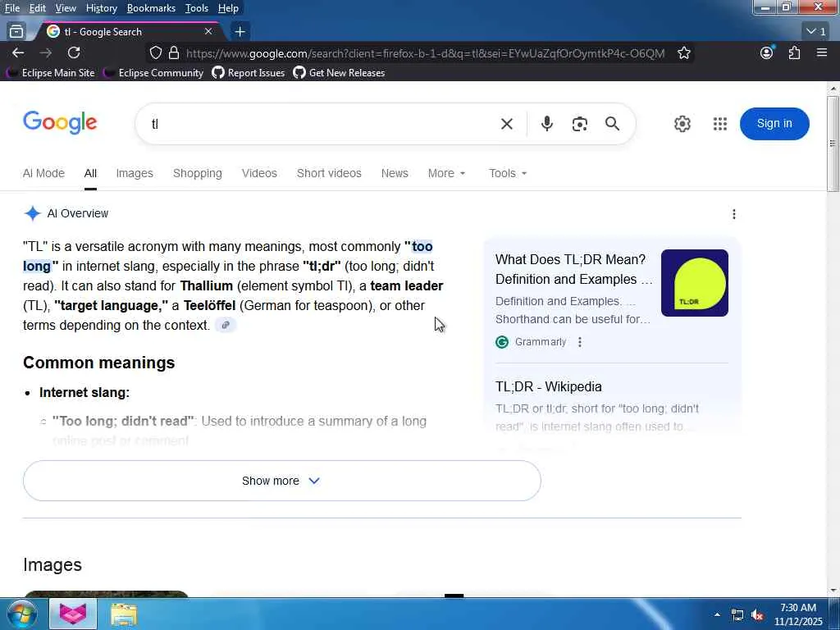
Task: Expand the Tools dropdown
Action: [x=507, y=173]
